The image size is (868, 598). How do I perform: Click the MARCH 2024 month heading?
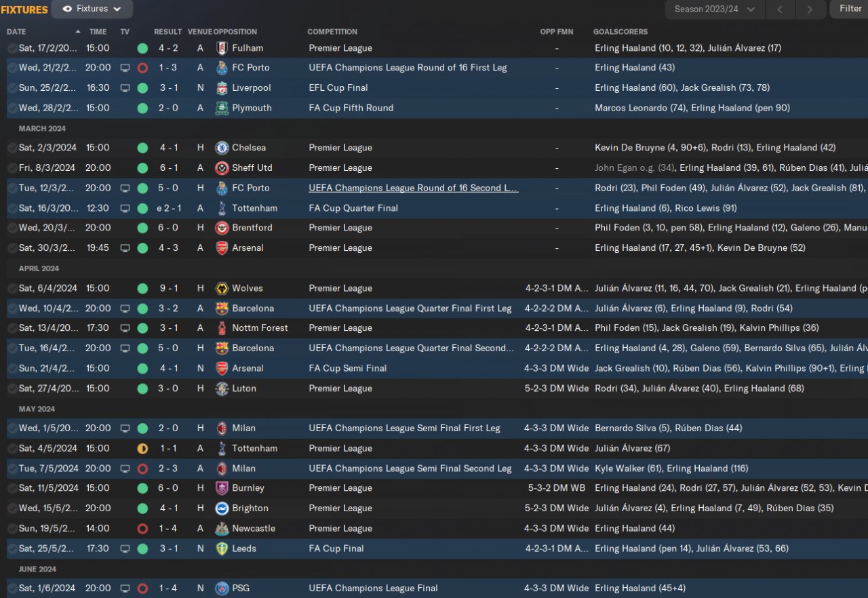click(42, 129)
